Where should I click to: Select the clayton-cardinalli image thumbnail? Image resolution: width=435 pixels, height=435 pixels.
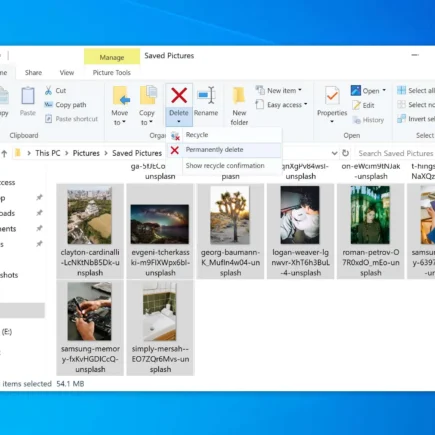(x=90, y=215)
